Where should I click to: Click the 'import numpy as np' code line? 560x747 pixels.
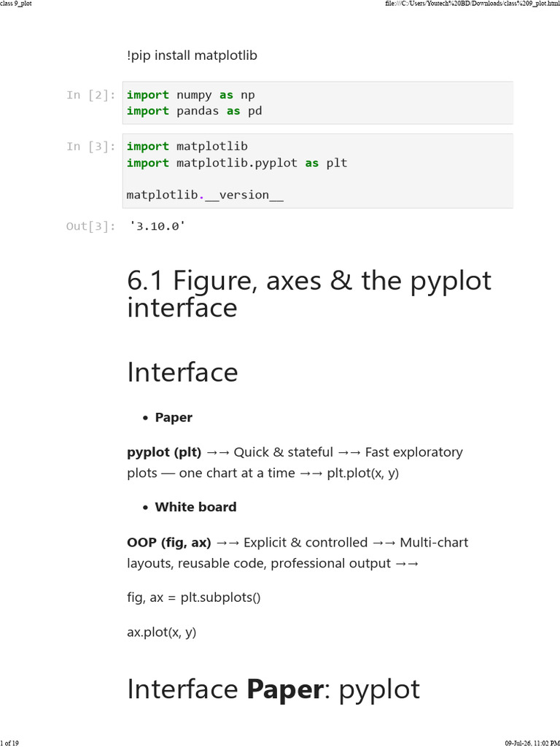tap(190, 95)
